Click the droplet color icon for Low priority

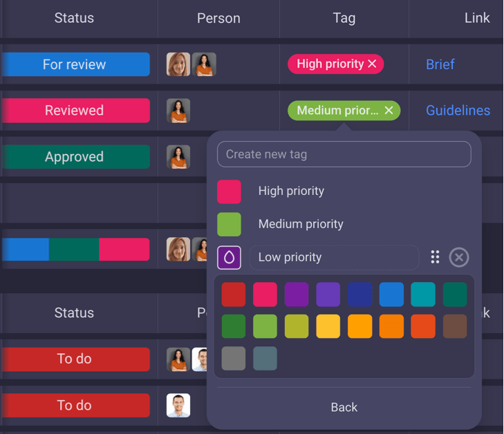pyautogui.click(x=229, y=257)
